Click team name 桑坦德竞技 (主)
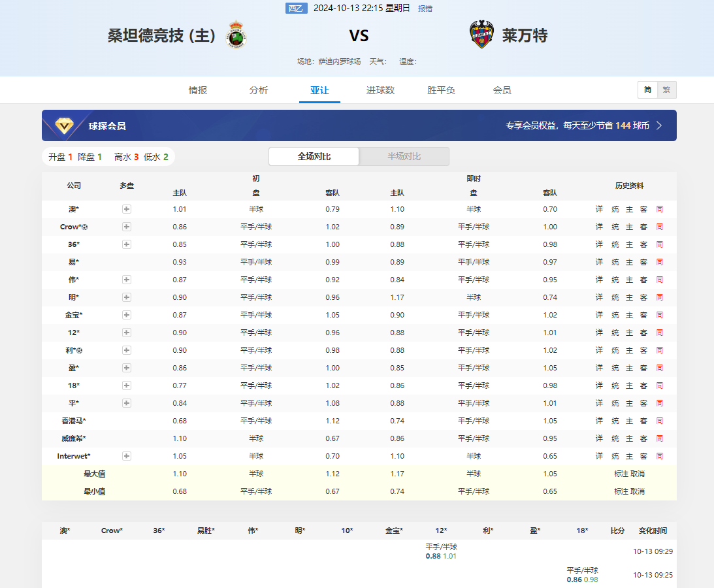Viewport: 714px width, 588px height. [161, 35]
